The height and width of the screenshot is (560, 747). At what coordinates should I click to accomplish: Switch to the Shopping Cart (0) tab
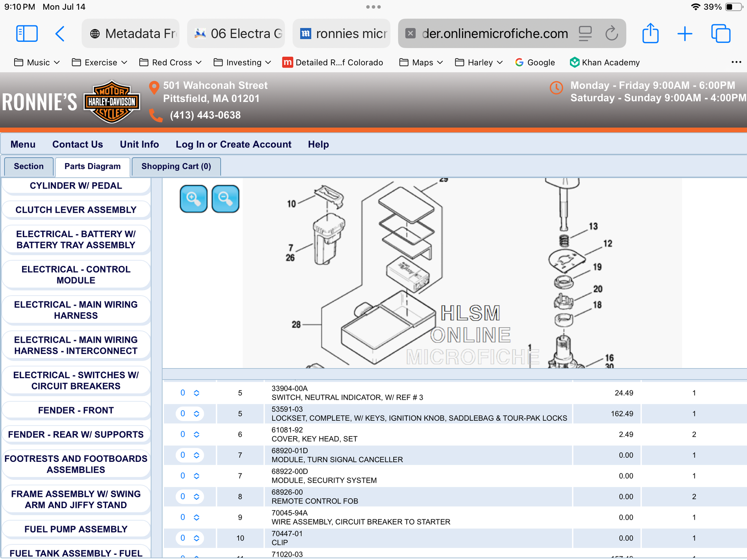pos(176,167)
